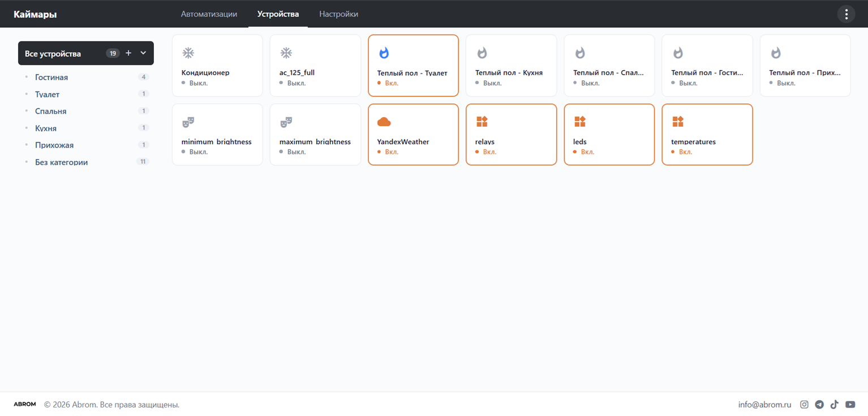Click Выкл. status on Кондиционер card

pyautogui.click(x=199, y=83)
